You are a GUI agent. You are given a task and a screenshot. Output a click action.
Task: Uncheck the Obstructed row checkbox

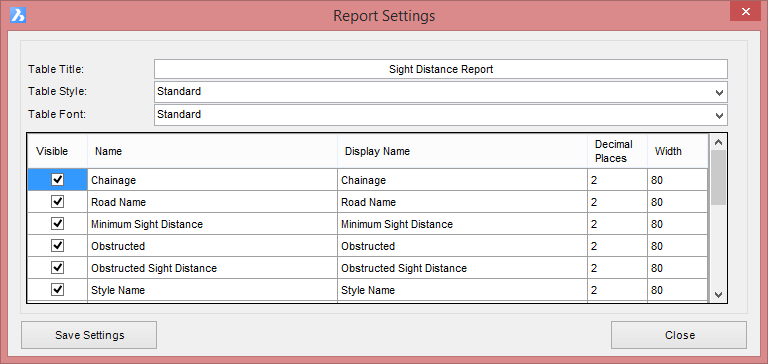click(58, 246)
